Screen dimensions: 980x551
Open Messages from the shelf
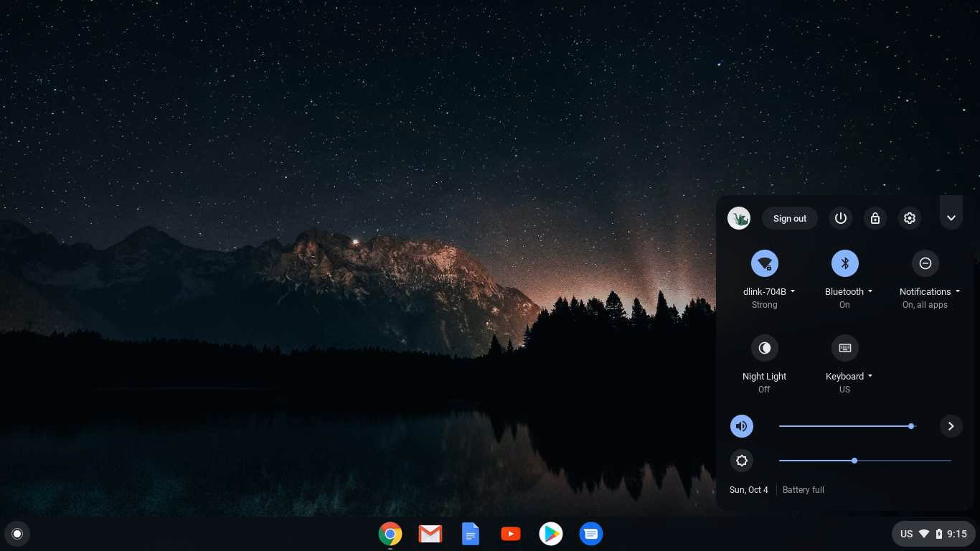pyautogui.click(x=590, y=534)
